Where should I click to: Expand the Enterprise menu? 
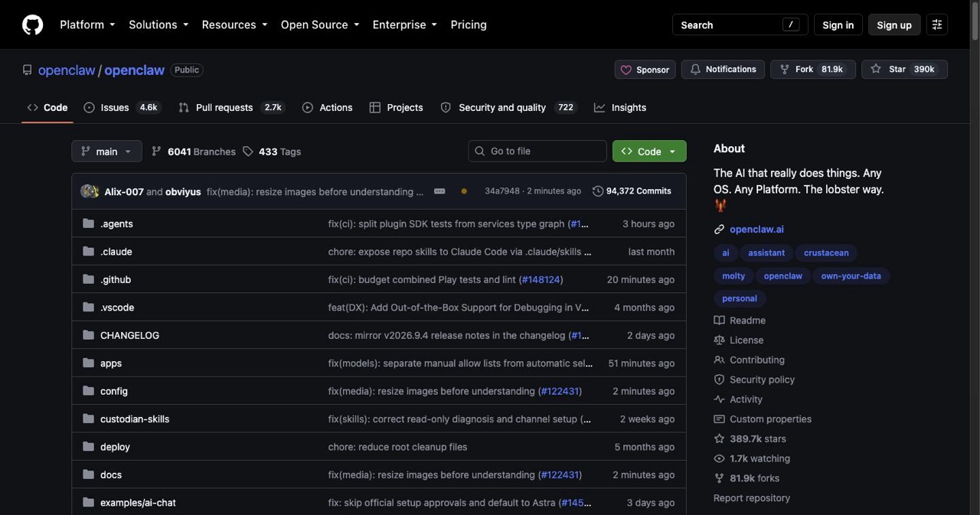click(x=405, y=24)
